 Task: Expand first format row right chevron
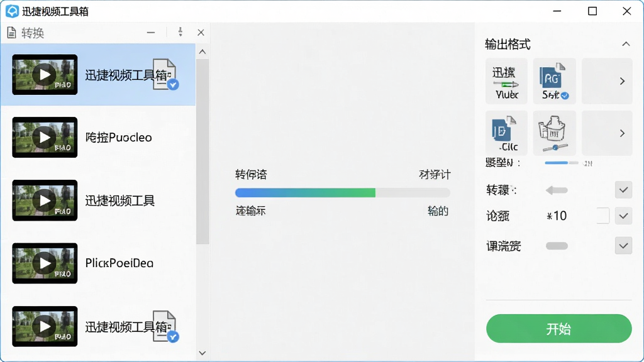pyautogui.click(x=622, y=81)
